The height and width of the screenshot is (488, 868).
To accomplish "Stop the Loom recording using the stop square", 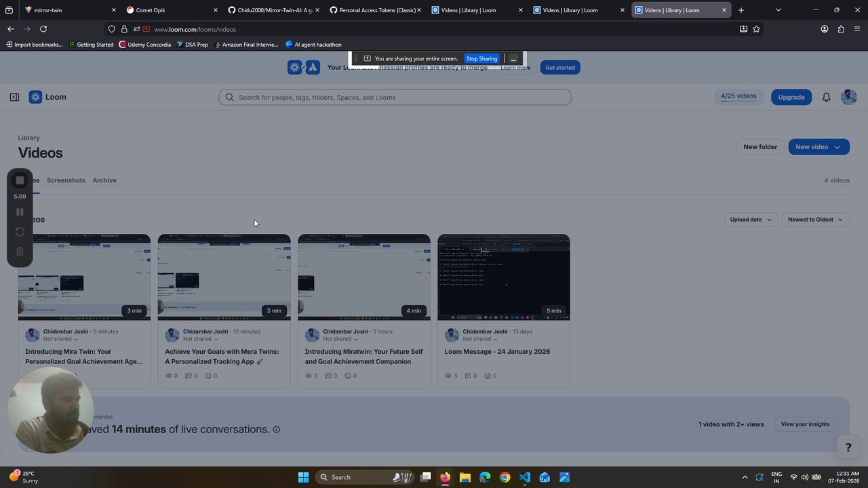I will click(x=20, y=180).
